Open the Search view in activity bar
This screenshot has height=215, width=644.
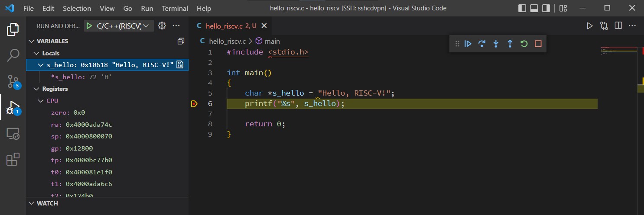(x=13, y=55)
